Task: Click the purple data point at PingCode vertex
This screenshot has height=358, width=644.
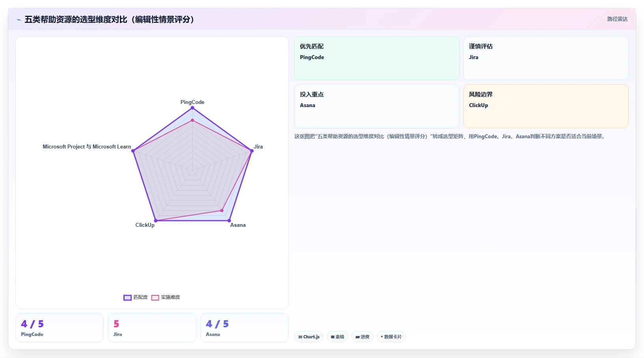Action: (192, 108)
